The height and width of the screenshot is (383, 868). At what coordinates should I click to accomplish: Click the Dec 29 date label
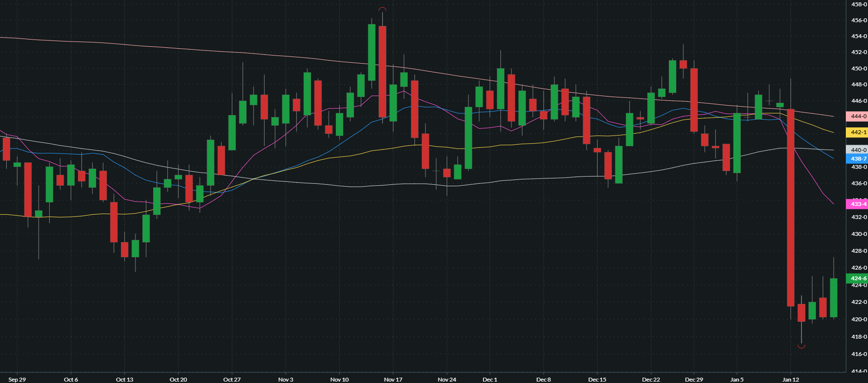coord(694,379)
